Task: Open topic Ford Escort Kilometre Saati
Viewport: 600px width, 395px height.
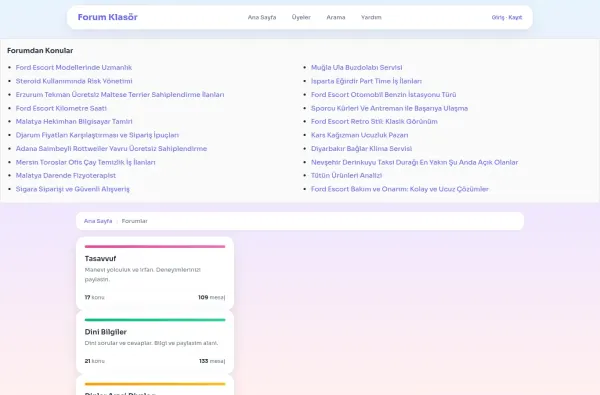Action: click(61, 108)
